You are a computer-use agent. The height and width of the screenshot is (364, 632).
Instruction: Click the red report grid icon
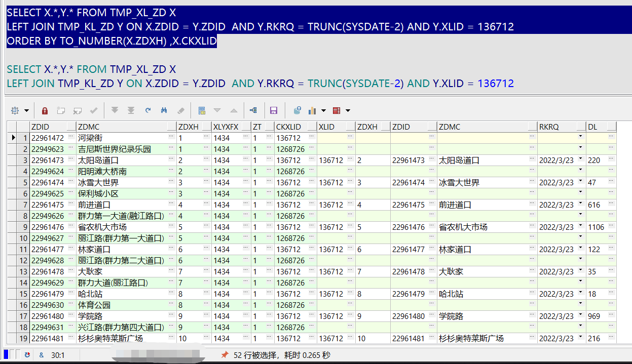[337, 110]
